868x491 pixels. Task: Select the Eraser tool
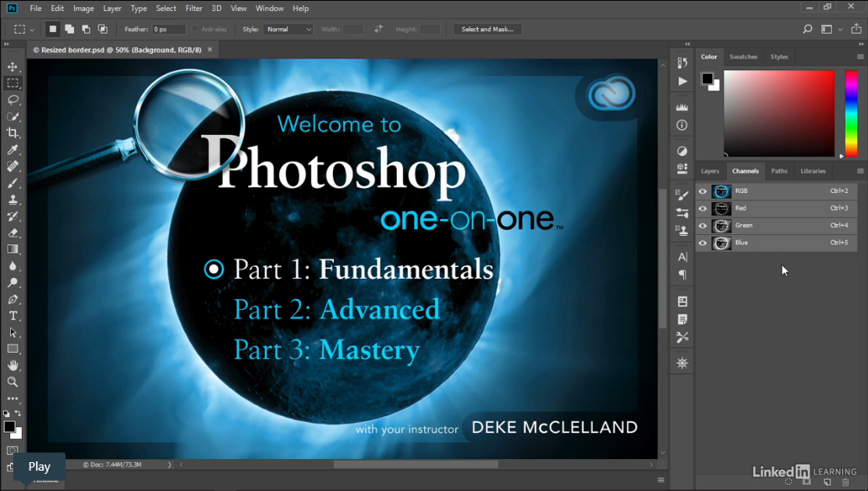point(12,233)
